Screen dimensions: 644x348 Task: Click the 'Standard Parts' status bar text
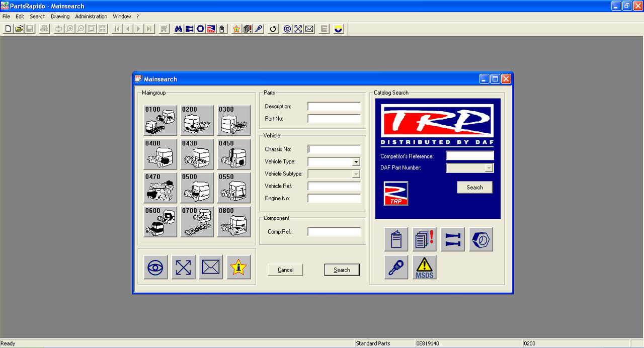click(x=373, y=343)
